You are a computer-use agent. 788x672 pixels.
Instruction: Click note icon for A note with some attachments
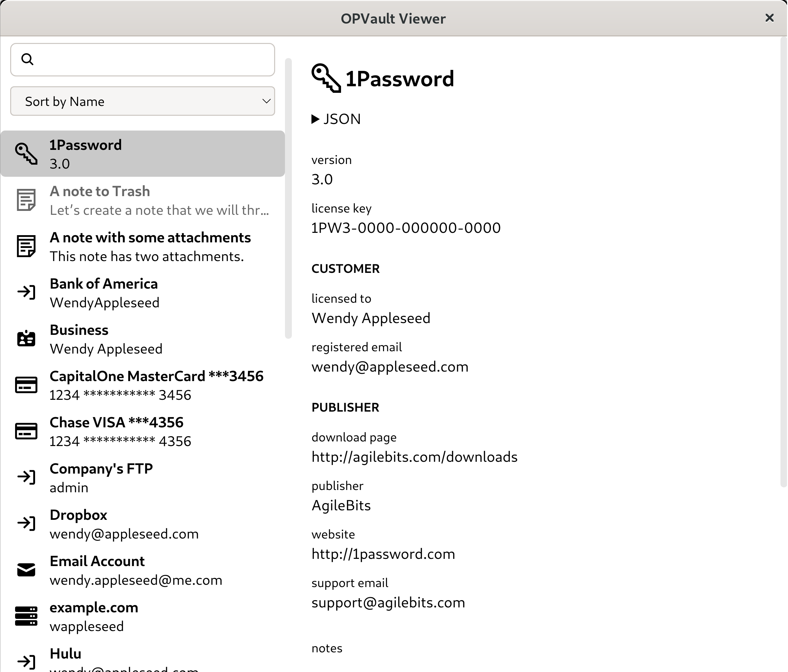point(26,246)
